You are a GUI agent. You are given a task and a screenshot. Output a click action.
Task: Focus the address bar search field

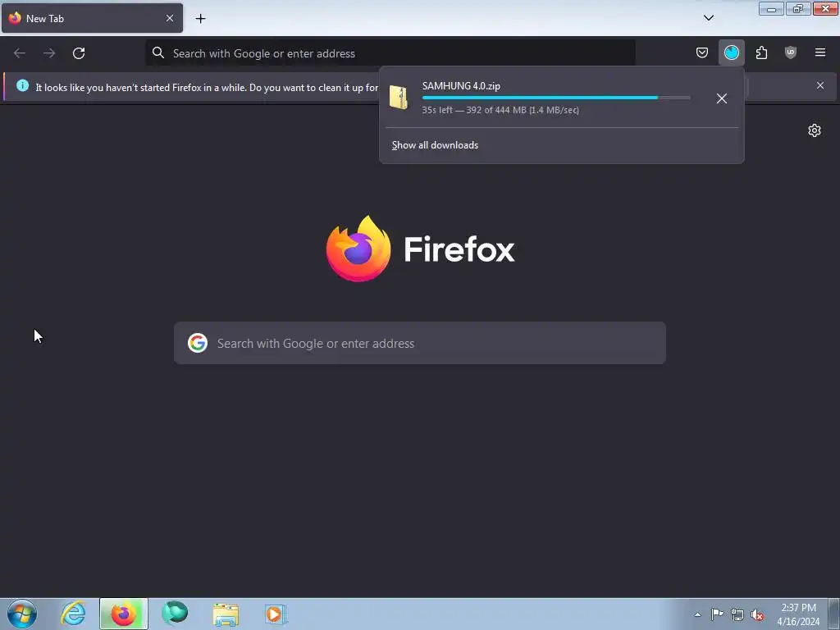(390, 53)
